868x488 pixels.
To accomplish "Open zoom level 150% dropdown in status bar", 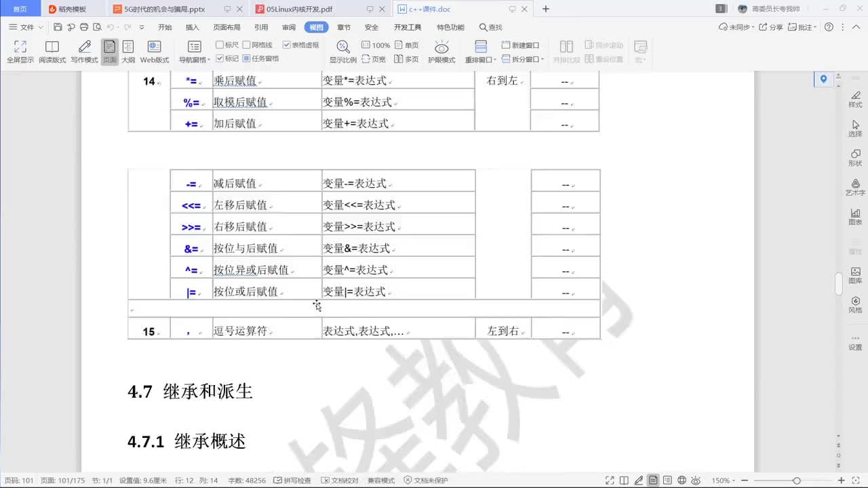I will click(723, 481).
